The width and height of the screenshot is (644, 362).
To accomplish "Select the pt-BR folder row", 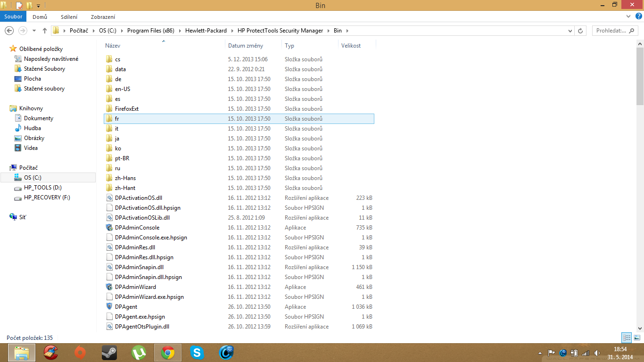I will (x=239, y=158).
